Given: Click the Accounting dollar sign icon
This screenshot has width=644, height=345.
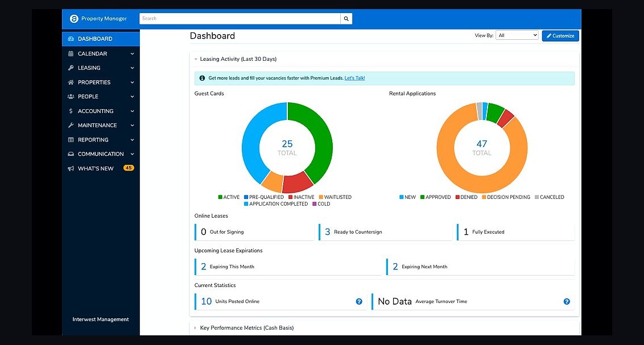Looking at the screenshot, I should (x=71, y=111).
